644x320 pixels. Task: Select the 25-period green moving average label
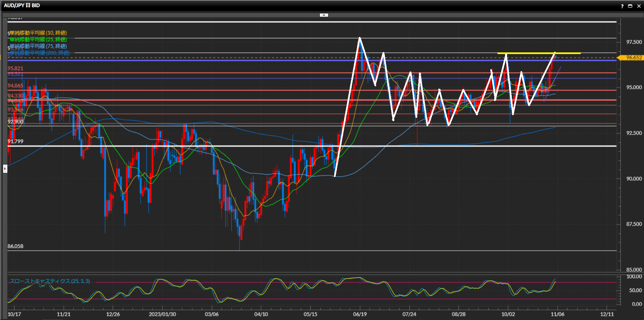click(38, 40)
